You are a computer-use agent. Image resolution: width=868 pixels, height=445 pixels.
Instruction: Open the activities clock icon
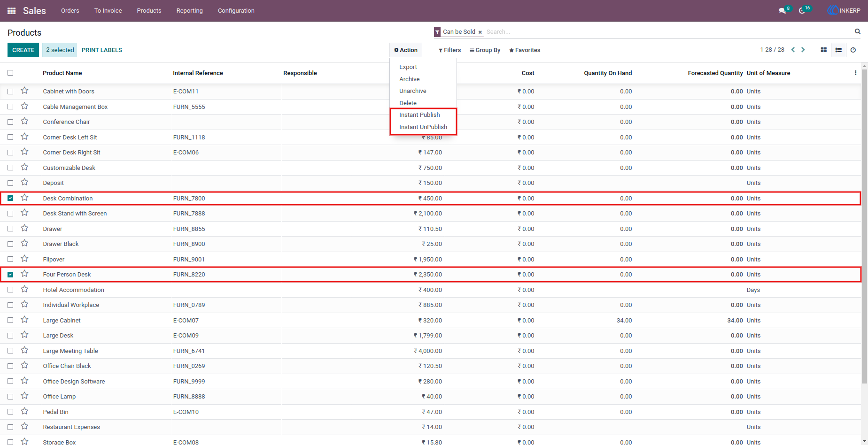click(x=802, y=11)
